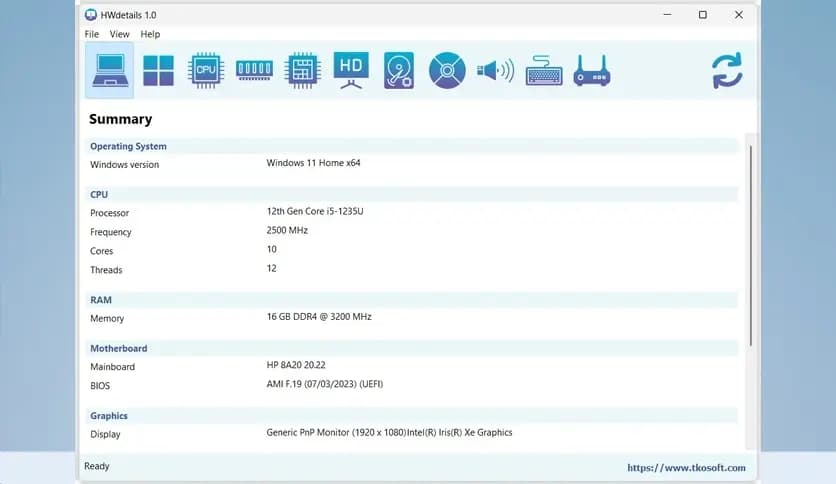Click the refresh arrows icon
The image size is (836, 484).
[x=727, y=70]
